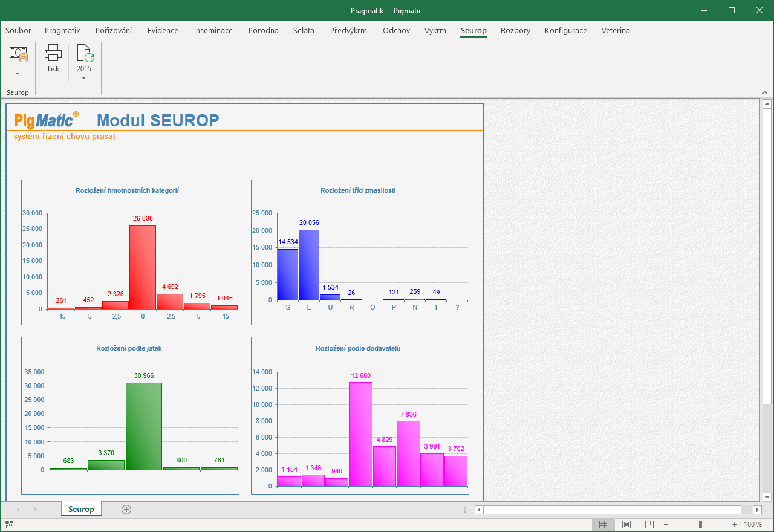Select the Evidence tab
The image size is (774, 532).
(x=163, y=31)
